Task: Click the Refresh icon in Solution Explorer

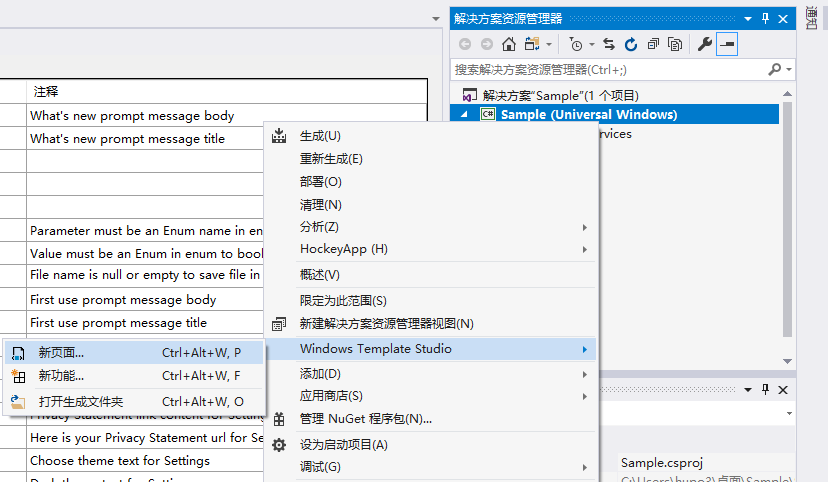Action: [x=631, y=44]
